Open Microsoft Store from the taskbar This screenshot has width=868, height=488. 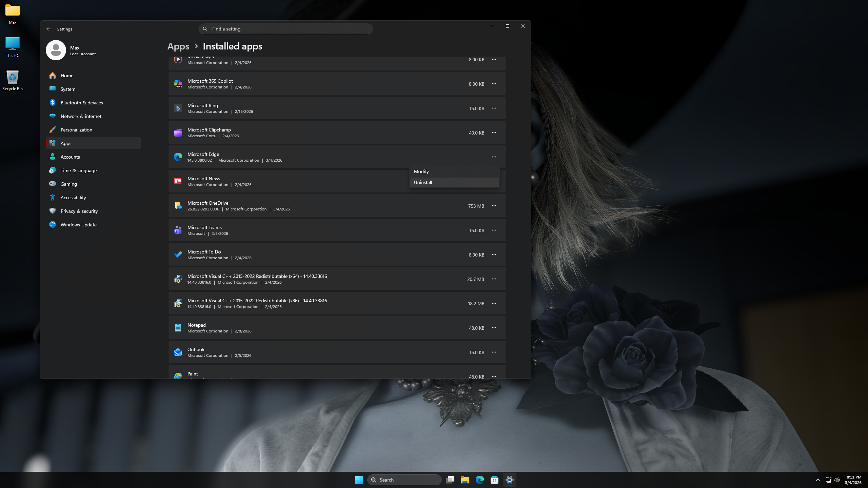pos(495,480)
